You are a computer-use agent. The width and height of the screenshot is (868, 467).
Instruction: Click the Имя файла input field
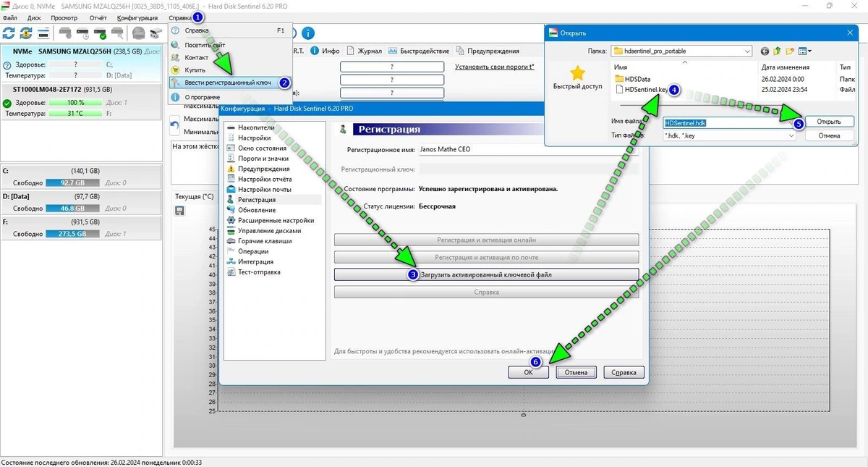click(x=729, y=123)
